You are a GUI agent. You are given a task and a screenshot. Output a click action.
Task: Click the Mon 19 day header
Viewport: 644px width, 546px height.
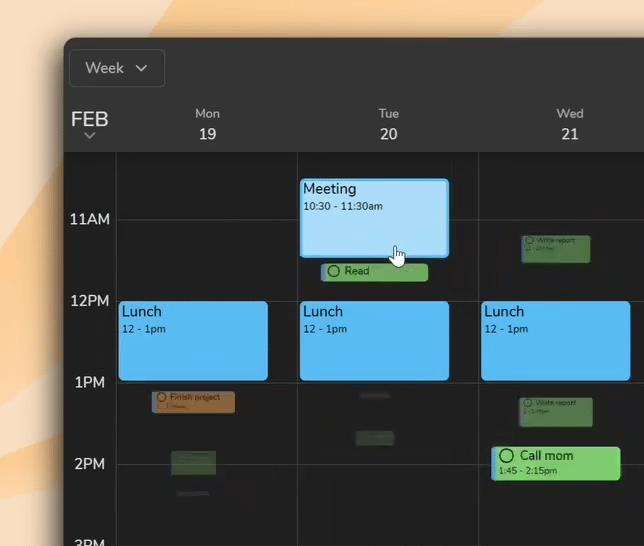point(207,125)
